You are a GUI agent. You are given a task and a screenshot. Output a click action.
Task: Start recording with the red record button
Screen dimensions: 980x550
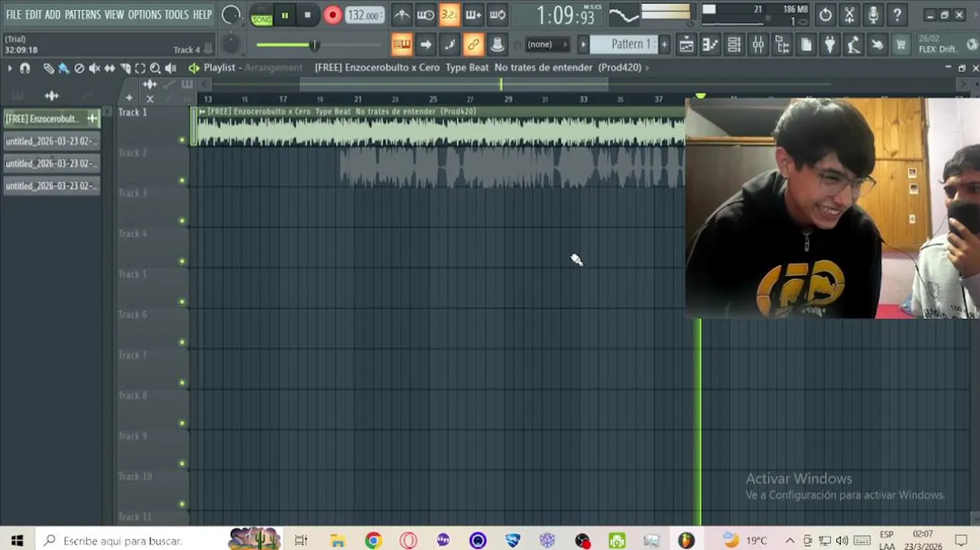point(332,15)
